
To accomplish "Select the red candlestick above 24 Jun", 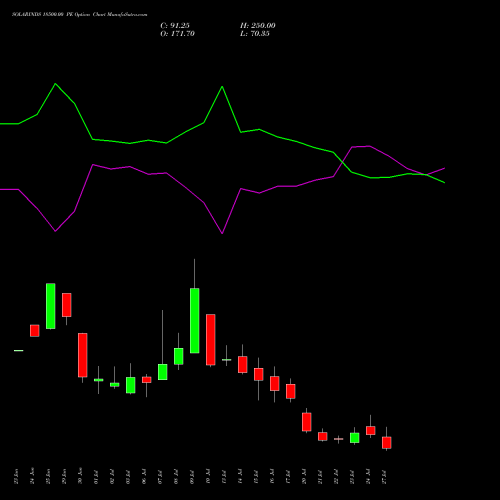I will point(35,331).
